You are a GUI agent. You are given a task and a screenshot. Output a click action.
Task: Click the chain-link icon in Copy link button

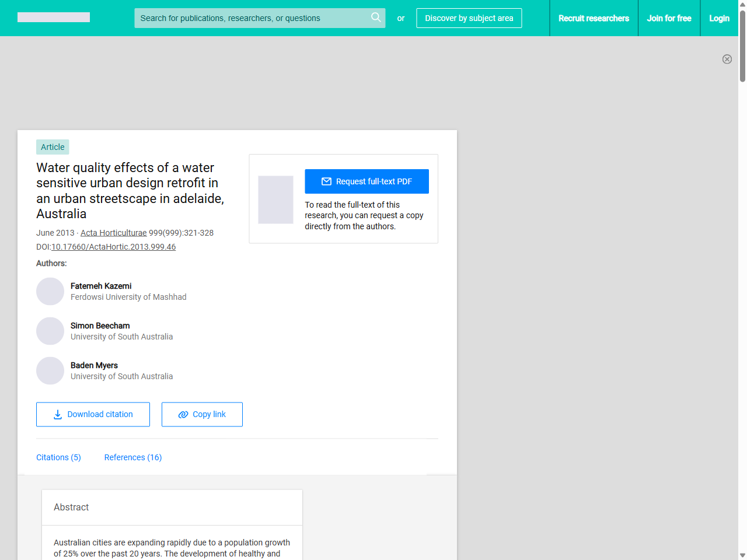182,414
